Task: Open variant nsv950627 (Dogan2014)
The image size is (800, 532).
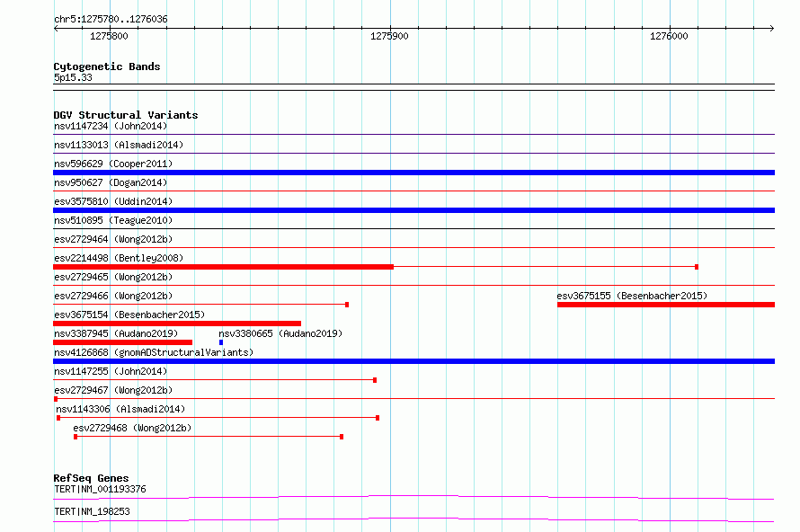Action: 111,182
